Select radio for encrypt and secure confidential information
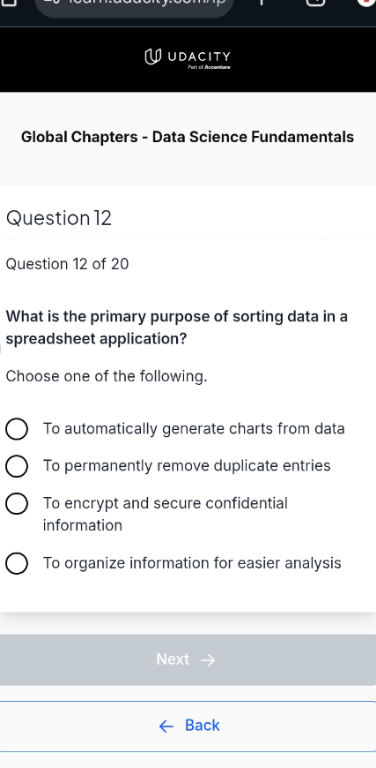The height and width of the screenshot is (768, 376). (x=17, y=504)
